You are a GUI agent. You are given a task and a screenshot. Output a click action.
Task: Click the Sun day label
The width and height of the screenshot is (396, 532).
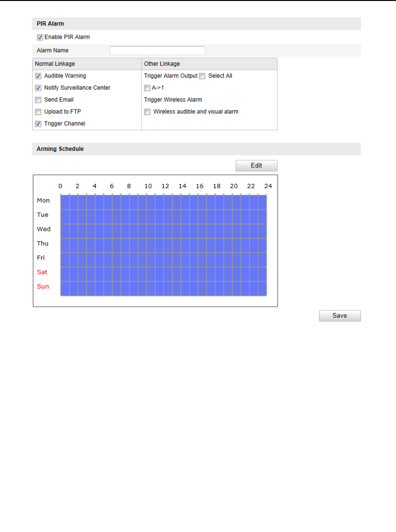[43, 287]
